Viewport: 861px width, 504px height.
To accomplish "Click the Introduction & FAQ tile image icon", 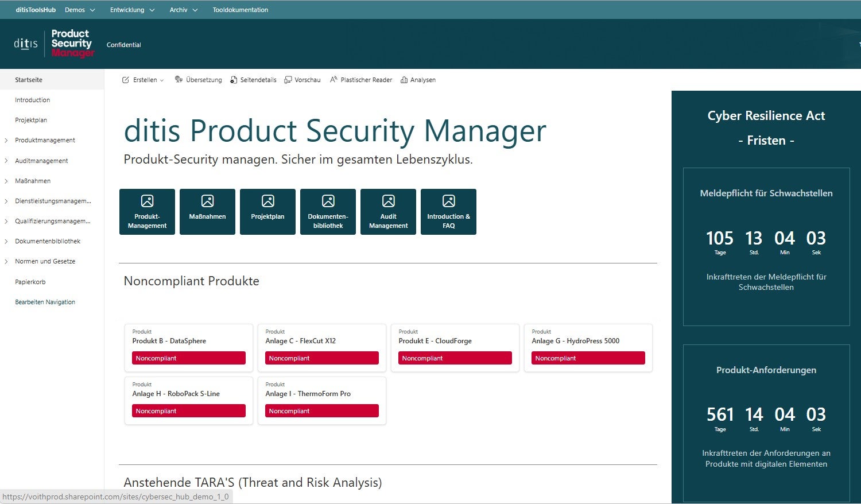I will coord(448,201).
